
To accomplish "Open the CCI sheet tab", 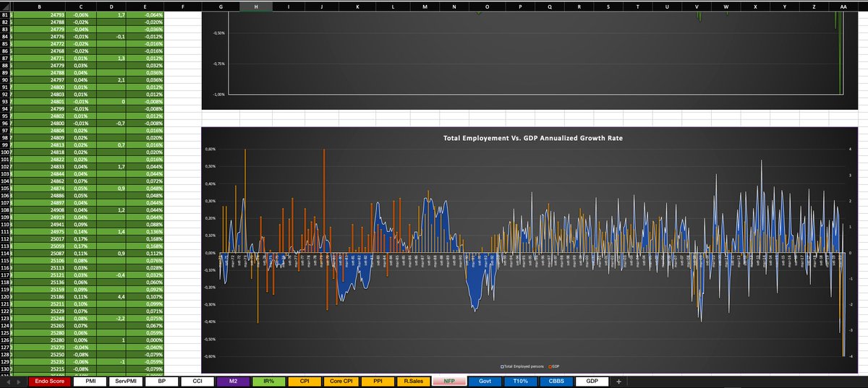I will [197, 381].
